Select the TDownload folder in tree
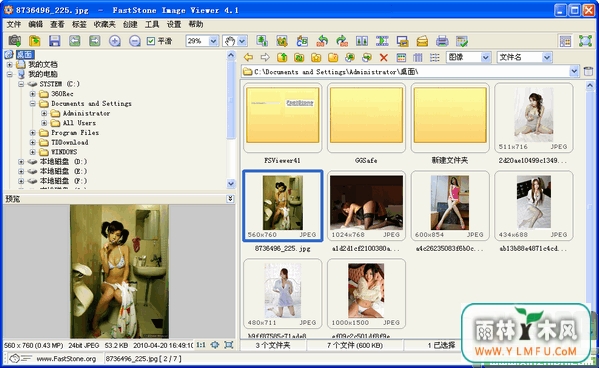Viewport: 599px width, 368px height. tap(70, 142)
